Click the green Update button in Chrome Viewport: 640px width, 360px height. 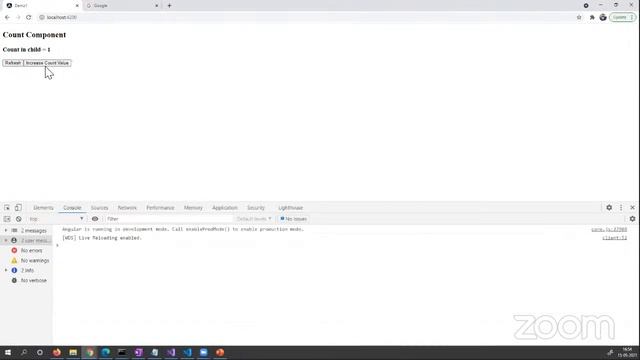[622, 17]
